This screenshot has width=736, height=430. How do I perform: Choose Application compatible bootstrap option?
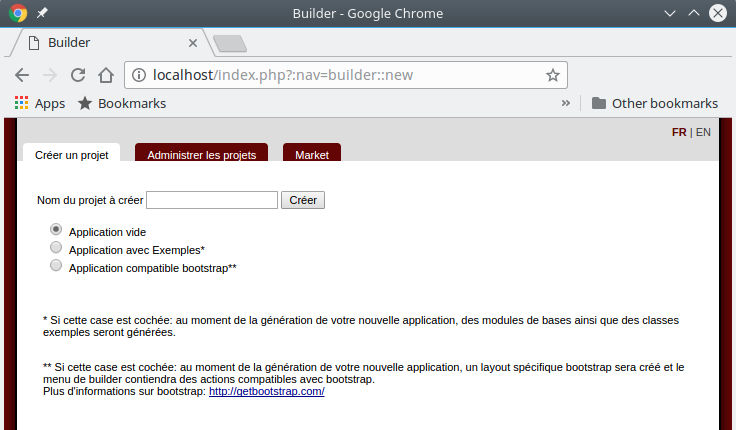pyautogui.click(x=56, y=266)
